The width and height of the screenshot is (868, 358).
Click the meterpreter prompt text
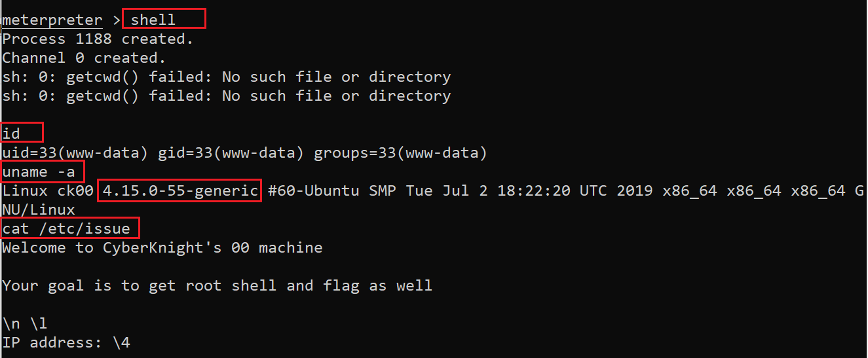52,20
